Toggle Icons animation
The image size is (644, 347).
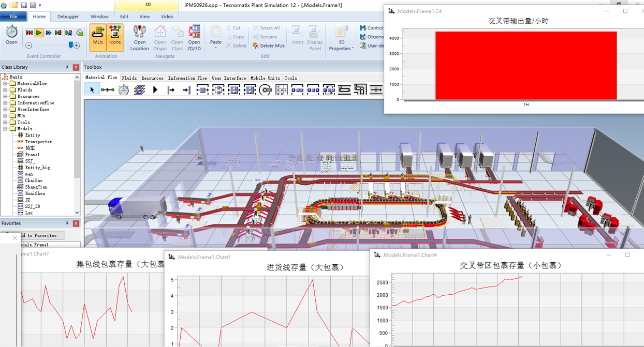pyautogui.click(x=115, y=37)
